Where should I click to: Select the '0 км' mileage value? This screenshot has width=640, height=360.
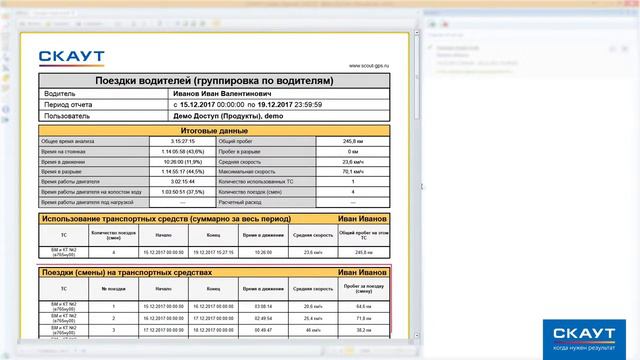353,152
